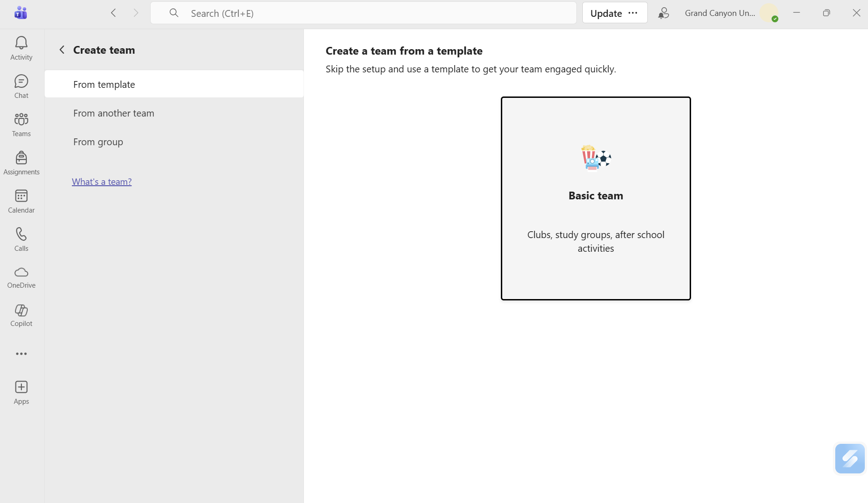Expand more apps ellipsis in sidebar
868x503 pixels.
(x=21, y=354)
